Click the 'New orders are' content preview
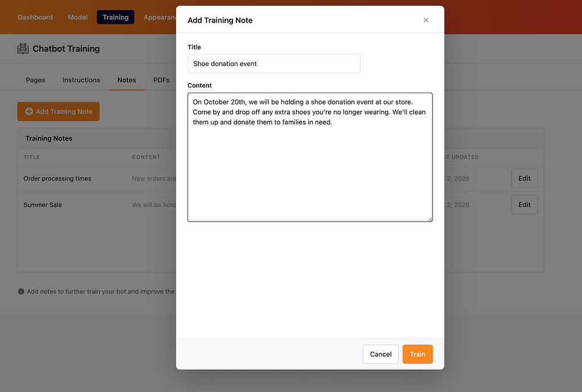The height and width of the screenshot is (392, 582). point(154,178)
